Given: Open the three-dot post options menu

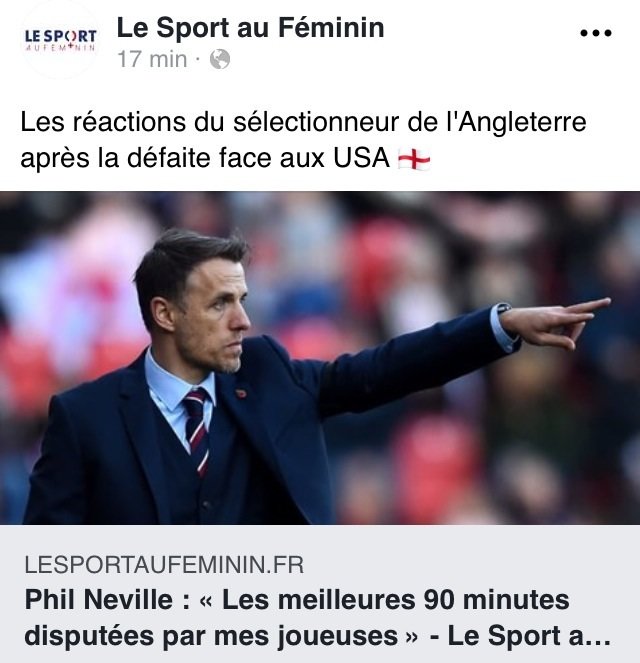Looking at the screenshot, I should click(x=595, y=32).
